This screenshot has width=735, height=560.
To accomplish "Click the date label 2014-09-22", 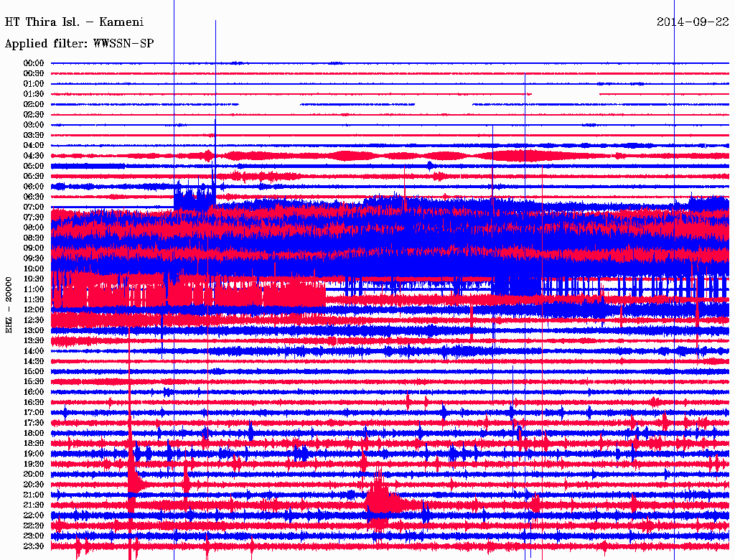I will point(693,22).
